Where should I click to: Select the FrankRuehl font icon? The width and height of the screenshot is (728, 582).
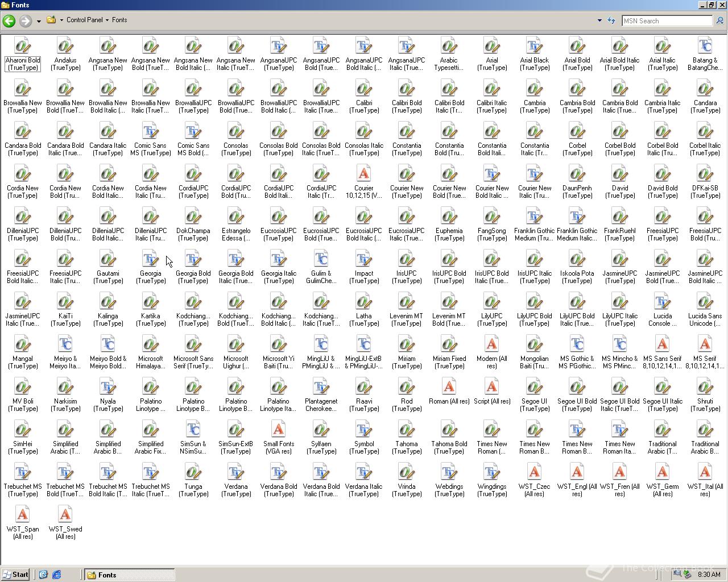pos(620,216)
